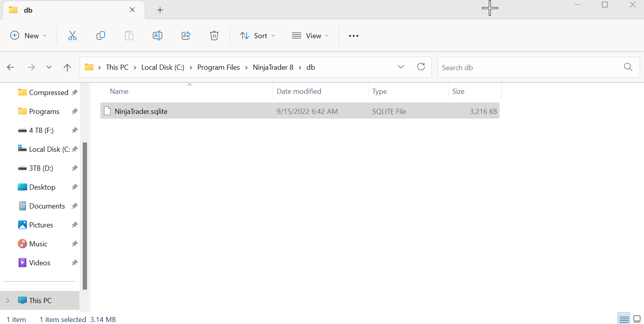Open Pictures in sidebar
This screenshot has height=324, width=644.
(x=41, y=225)
